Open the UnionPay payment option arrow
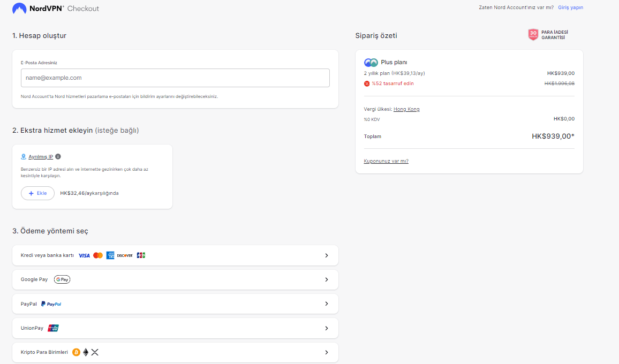 (327, 328)
